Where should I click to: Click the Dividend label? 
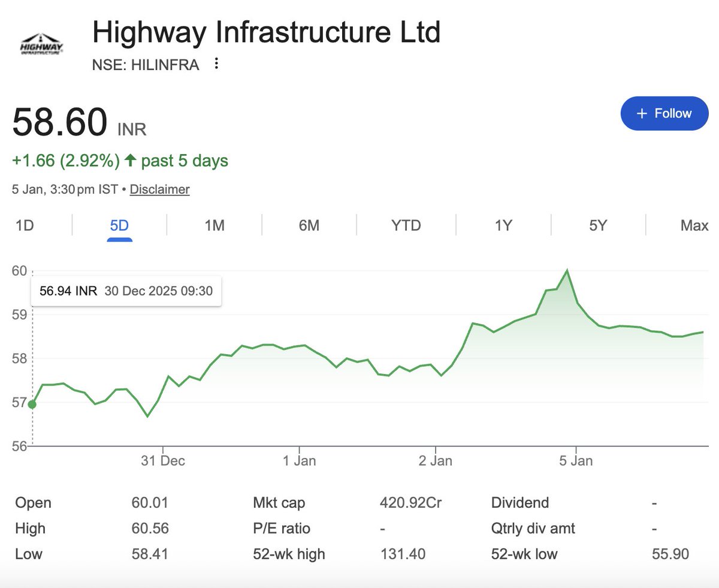point(520,503)
